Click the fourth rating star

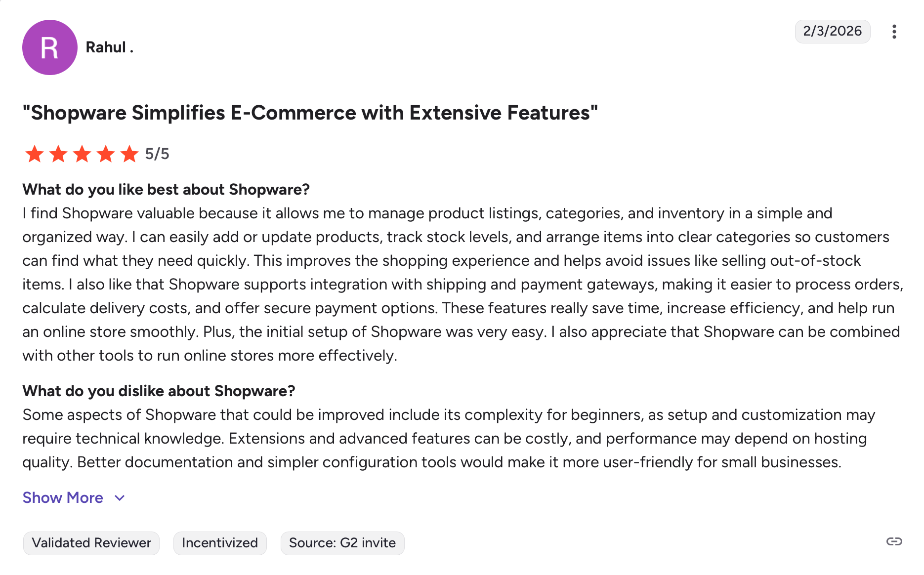pyautogui.click(x=106, y=154)
